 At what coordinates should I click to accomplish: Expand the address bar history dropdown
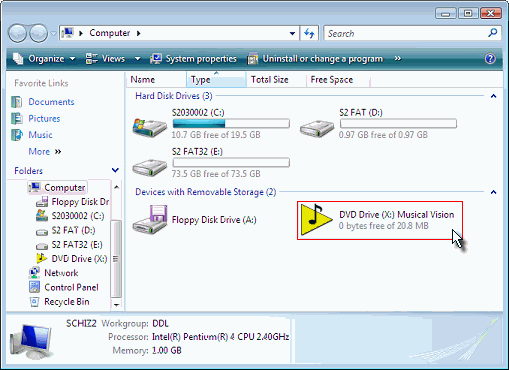click(292, 33)
